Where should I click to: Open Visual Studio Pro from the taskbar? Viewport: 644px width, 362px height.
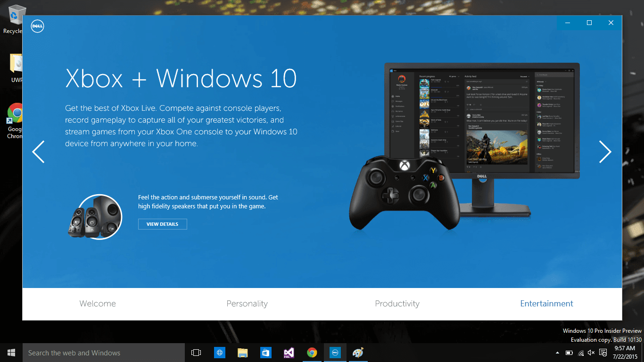(288, 352)
